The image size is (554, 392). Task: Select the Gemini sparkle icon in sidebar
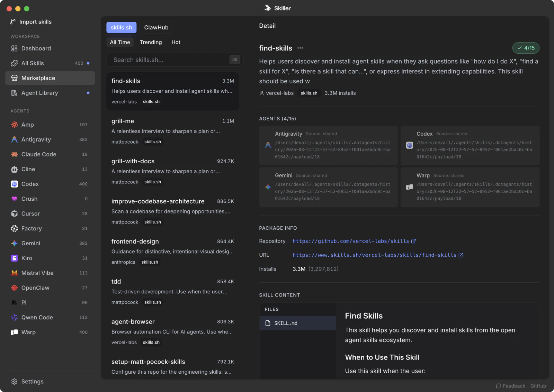14,243
